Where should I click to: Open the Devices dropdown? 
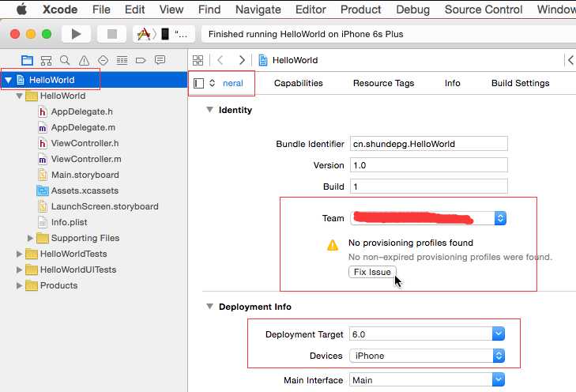[x=427, y=356]
